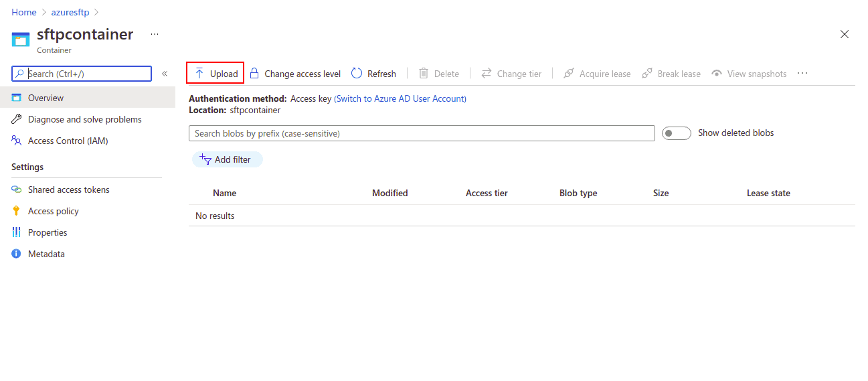Click the View snapshots eye icon

click(717, 74)
